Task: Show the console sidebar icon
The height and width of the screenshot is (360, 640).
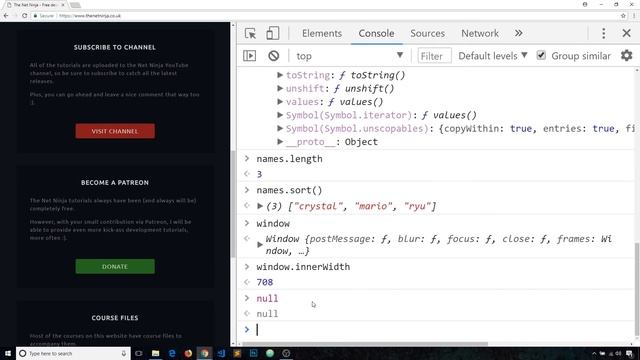Action: point(249,56)
